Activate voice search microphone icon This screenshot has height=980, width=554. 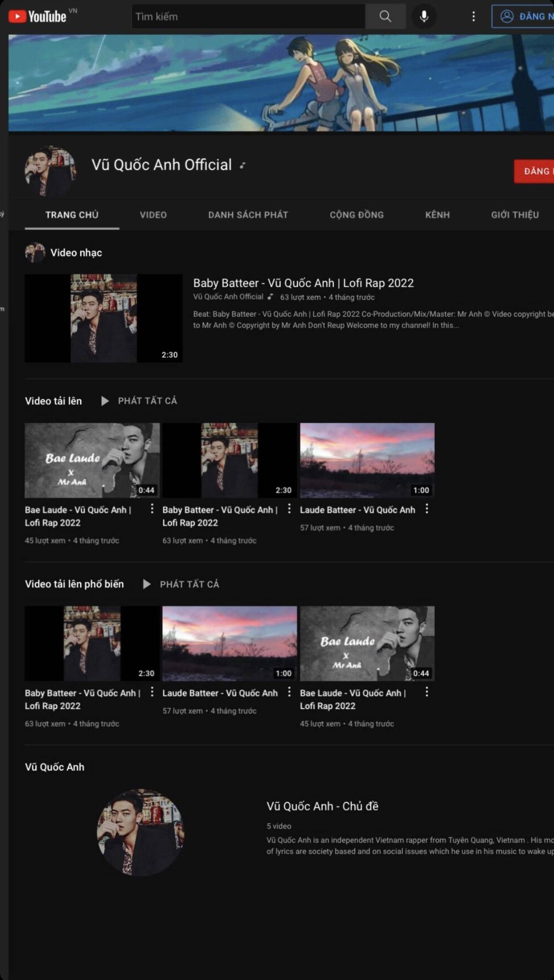click(x=424, y=16)
